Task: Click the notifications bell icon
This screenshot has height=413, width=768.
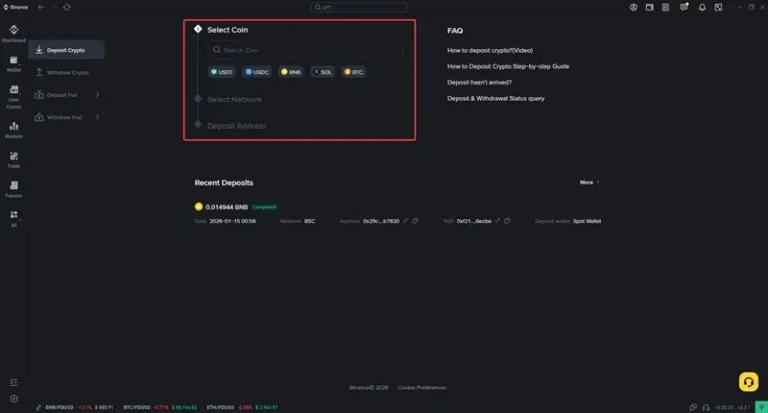Action: pos(702,7)
